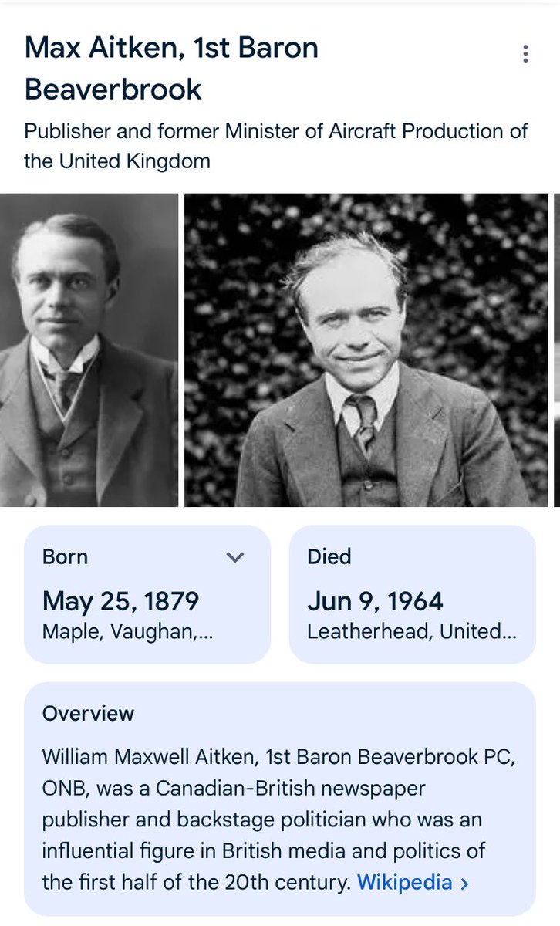The image size is (560, 926).
Task: Select the birth date "May 25, 1879"
Action: pos(121,601)
